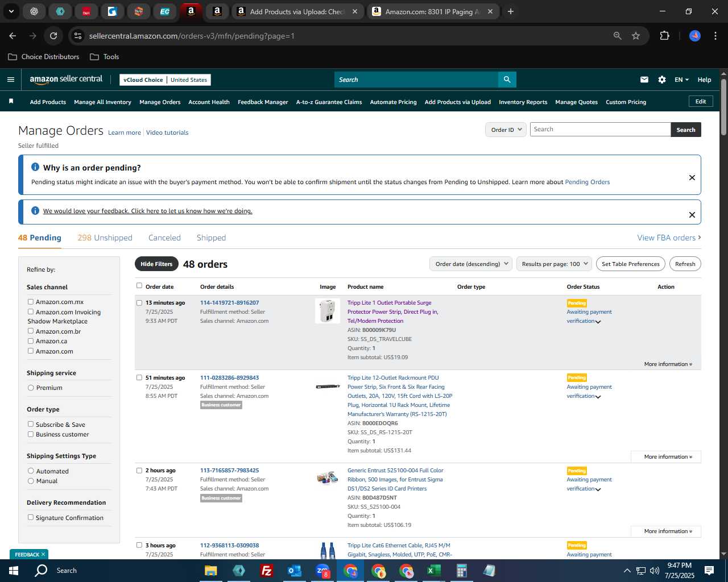
Task: Open the Order date sort dropdown
Action: click(471, 264)
